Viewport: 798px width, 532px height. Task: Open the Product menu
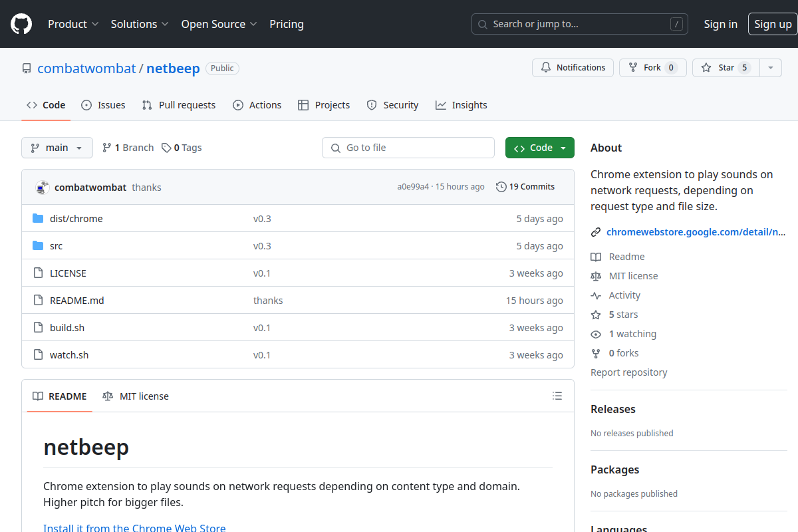click(x=73, y=24)
